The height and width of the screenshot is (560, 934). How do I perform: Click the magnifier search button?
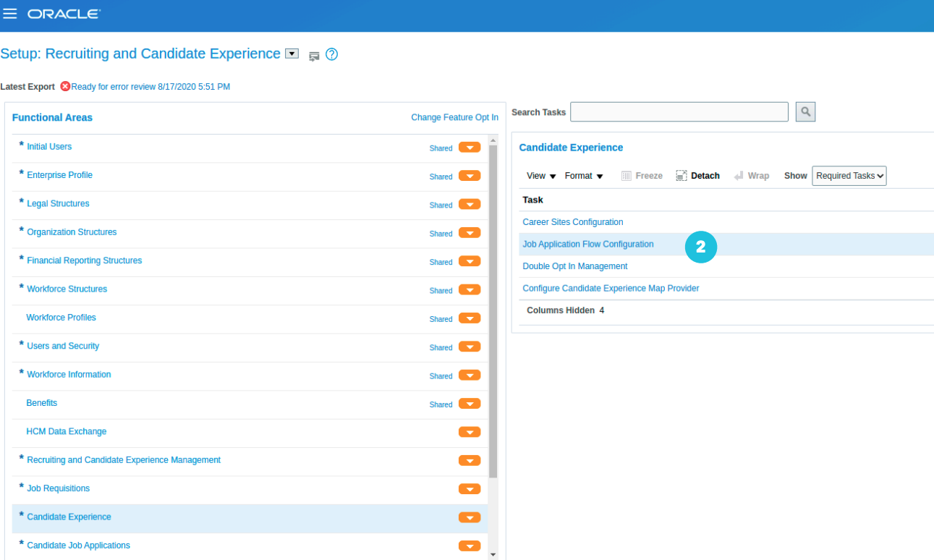coord(805,112)
